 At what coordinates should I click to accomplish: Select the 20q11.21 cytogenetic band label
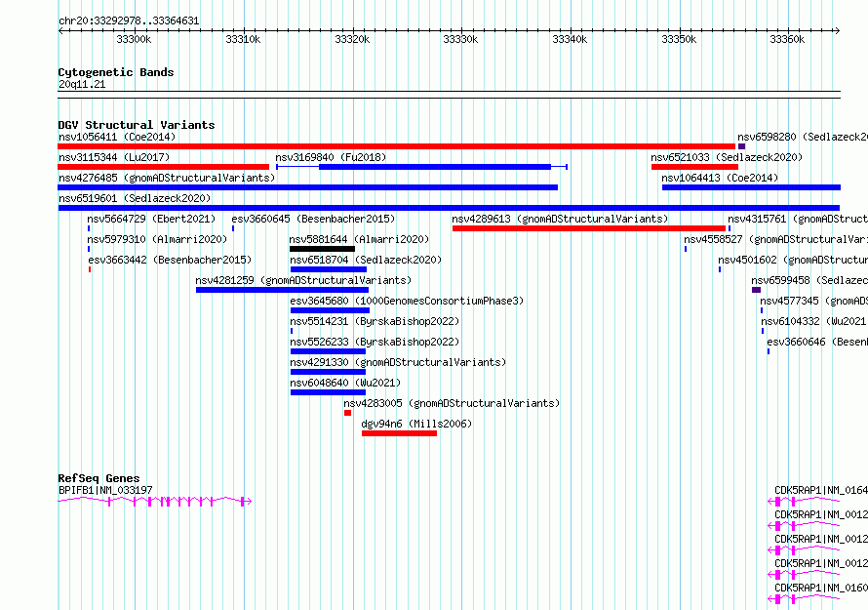[x=82, y=84]
